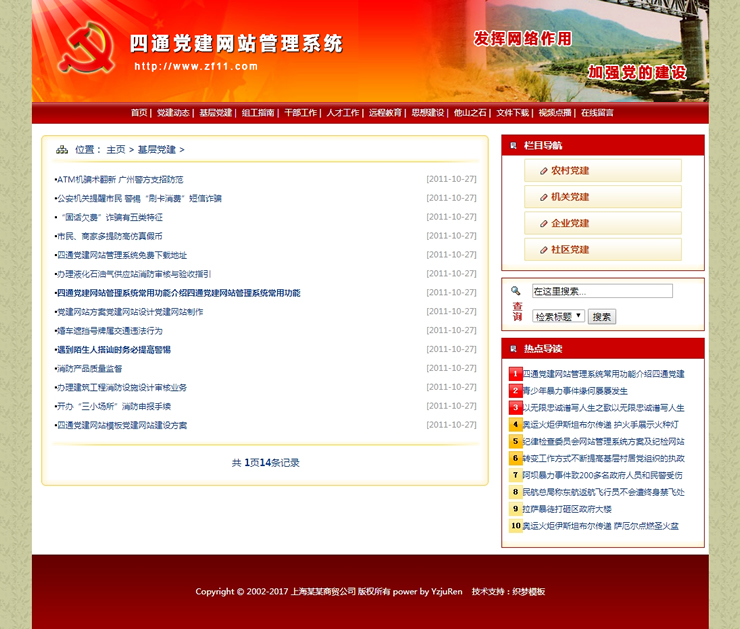Go to 首页 in the navigation bar
Viewport: 740px width, 629px height.
139,113
